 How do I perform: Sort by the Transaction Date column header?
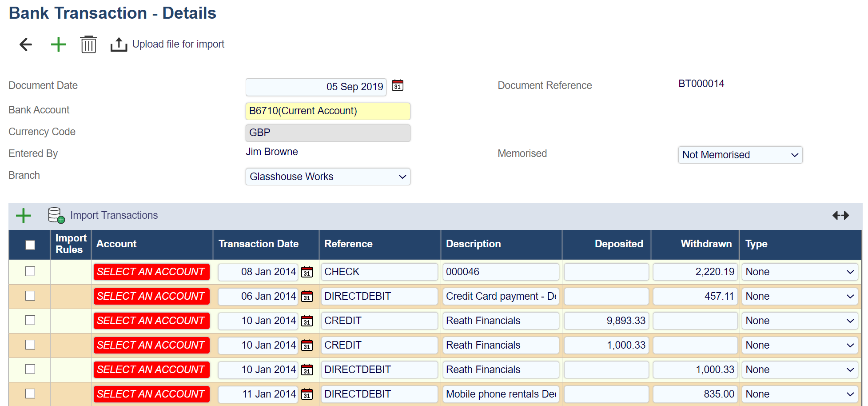click(258, 244)
